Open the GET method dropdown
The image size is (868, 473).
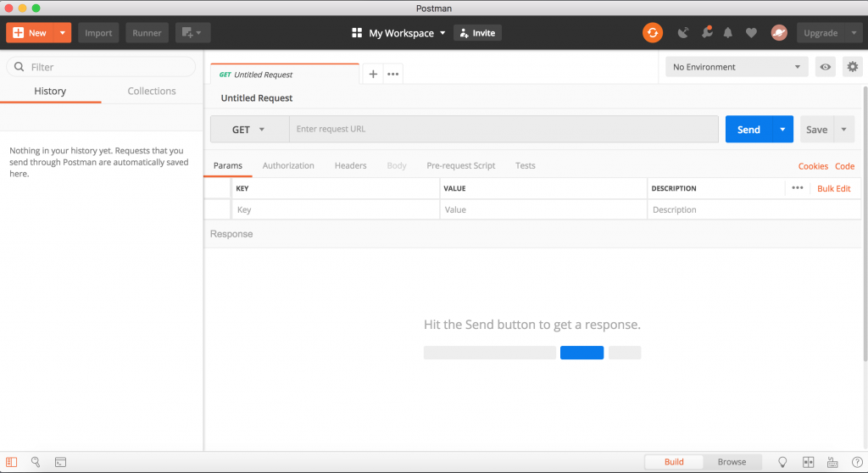(x=249, y=130)
